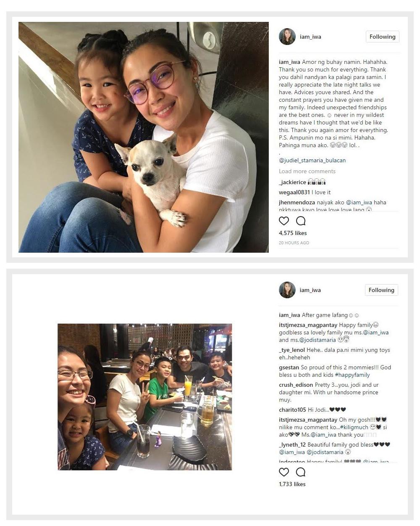Open @judiel_stamaria_bulacan mention link

[x=312, y=160]
